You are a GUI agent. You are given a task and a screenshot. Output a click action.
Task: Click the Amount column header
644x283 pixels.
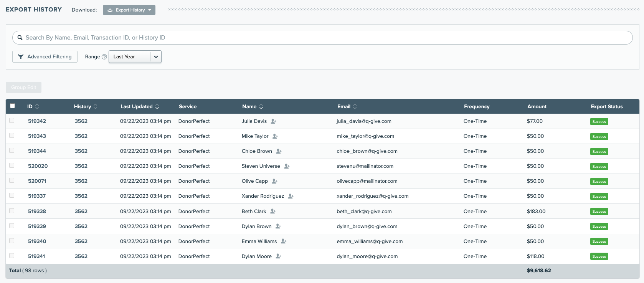537,107
